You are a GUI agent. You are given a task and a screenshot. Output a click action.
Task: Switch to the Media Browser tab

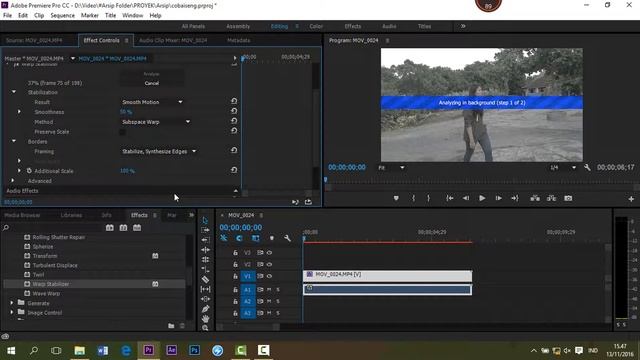point(22,215)
